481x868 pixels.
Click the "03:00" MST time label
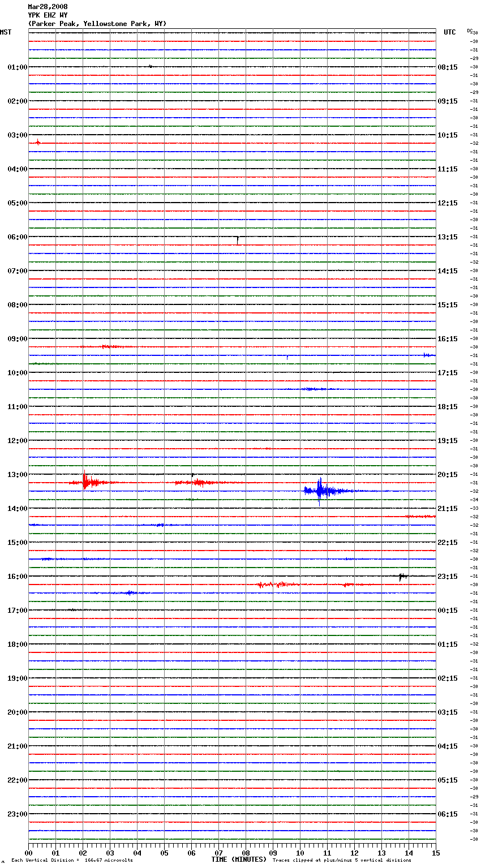click(18, 135)
